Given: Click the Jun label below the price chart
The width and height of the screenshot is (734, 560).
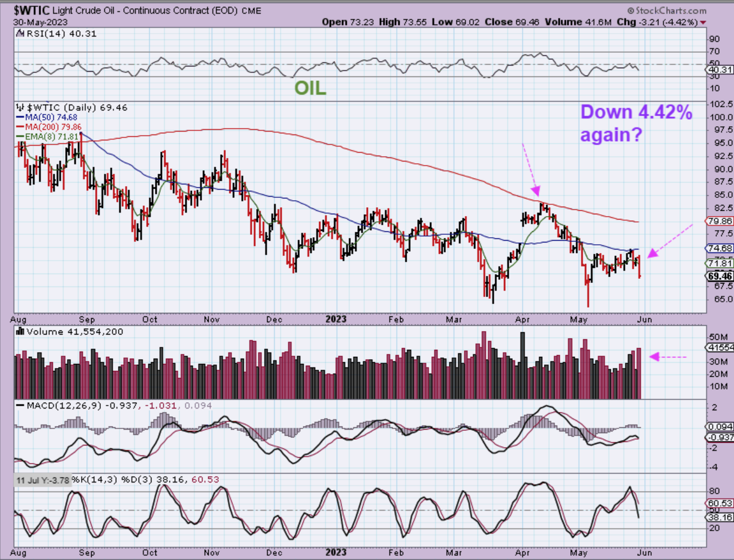Looking at the screenshot, I should point(644,319).
